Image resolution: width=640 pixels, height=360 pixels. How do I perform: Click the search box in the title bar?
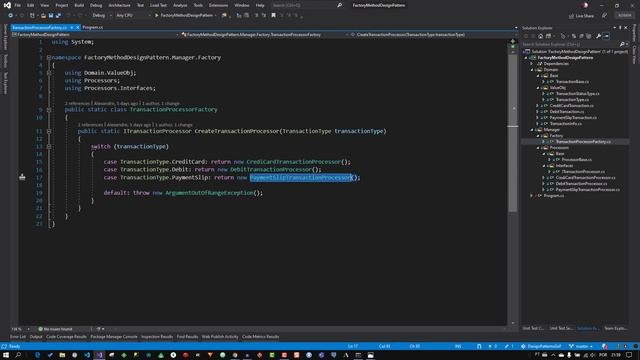[307, 5]
